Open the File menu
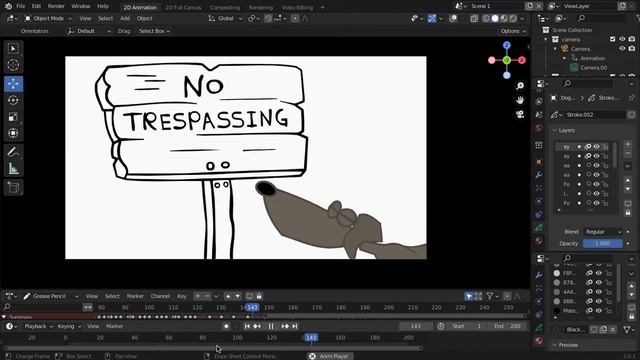The image size is (640, 360). [20, 6]
